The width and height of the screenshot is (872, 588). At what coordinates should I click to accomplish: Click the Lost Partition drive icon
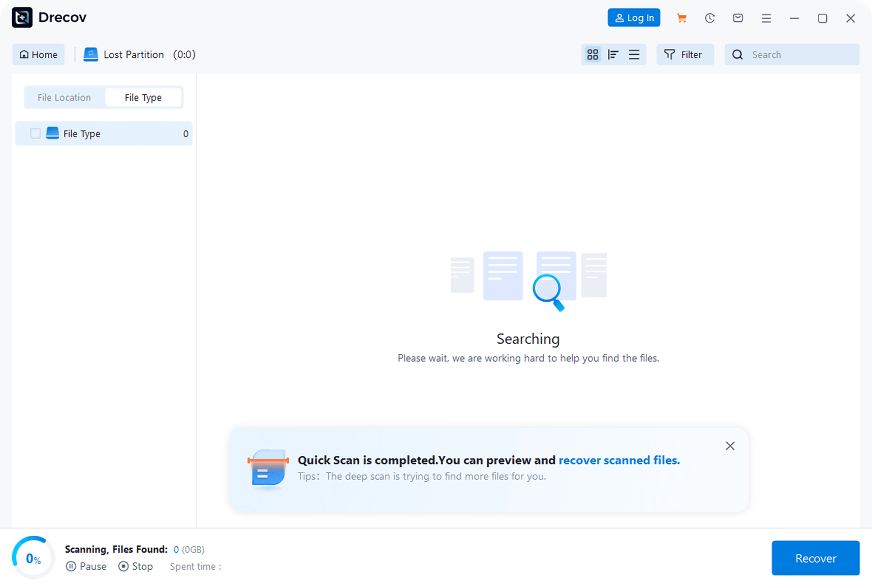pyautogui.click(x=91, y=54)
